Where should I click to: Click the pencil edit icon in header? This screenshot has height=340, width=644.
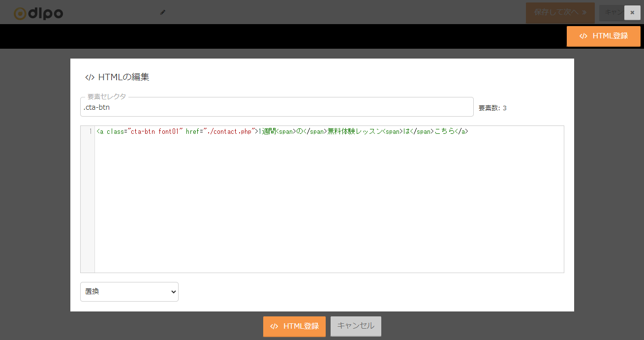tap(163, 12)
